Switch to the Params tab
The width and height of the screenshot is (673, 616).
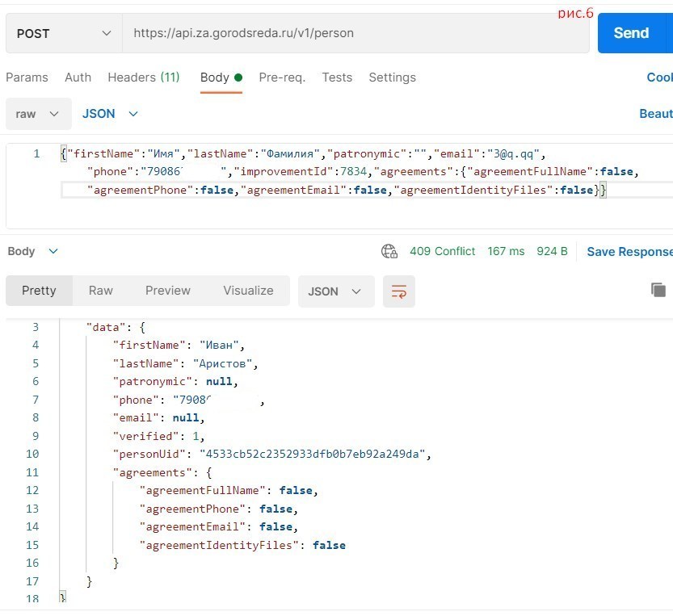[27, 78]
